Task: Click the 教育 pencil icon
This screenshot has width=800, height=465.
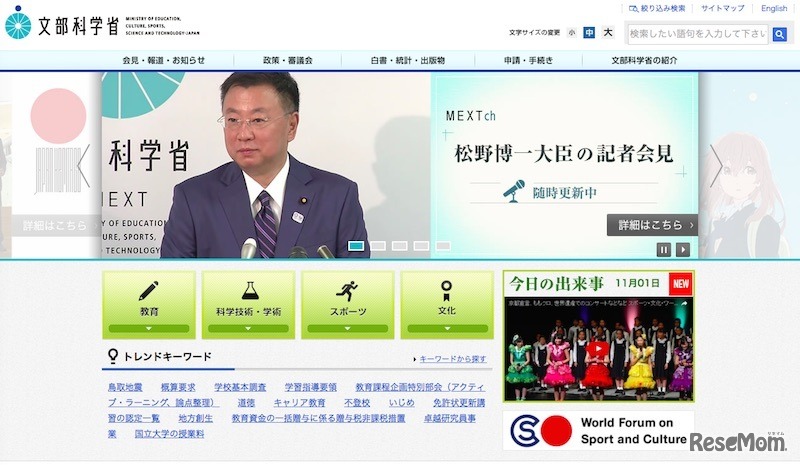Action: click(148, 291)
